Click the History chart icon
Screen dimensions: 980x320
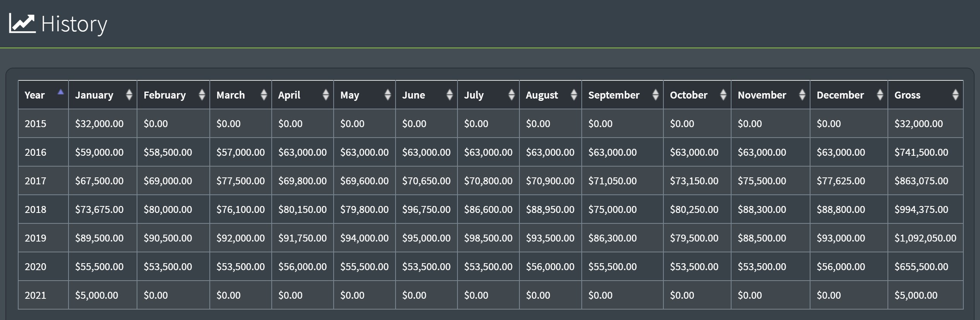tap(22, 23)
